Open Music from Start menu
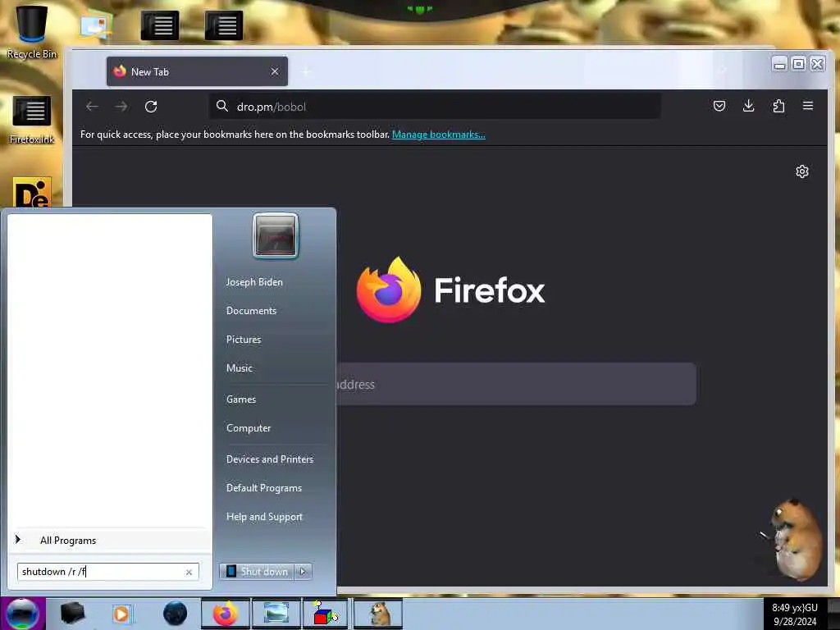 [240, 368]
